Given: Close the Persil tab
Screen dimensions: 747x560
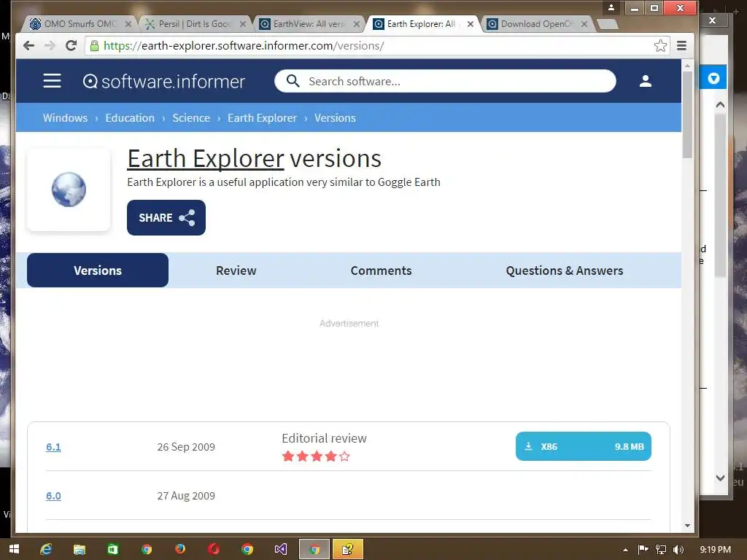Looking at the screenshot, I should tap(242, 24).
